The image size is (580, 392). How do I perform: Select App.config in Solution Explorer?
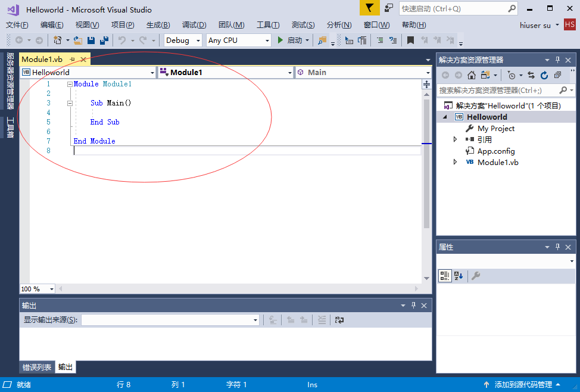tap(496, 151)
